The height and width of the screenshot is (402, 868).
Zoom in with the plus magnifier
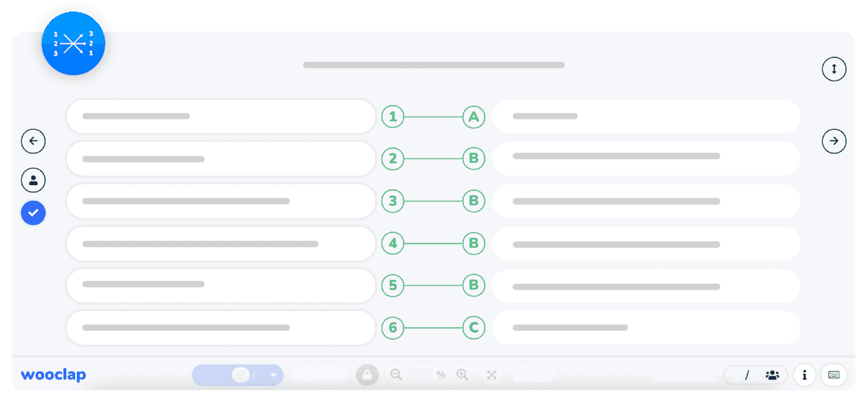point(462,375)
